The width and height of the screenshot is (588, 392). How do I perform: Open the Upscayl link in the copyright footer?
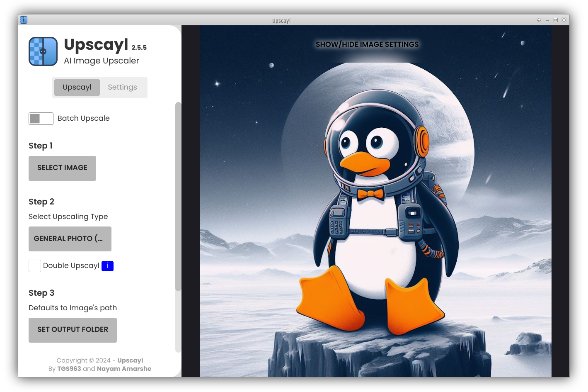click(130, 360)
